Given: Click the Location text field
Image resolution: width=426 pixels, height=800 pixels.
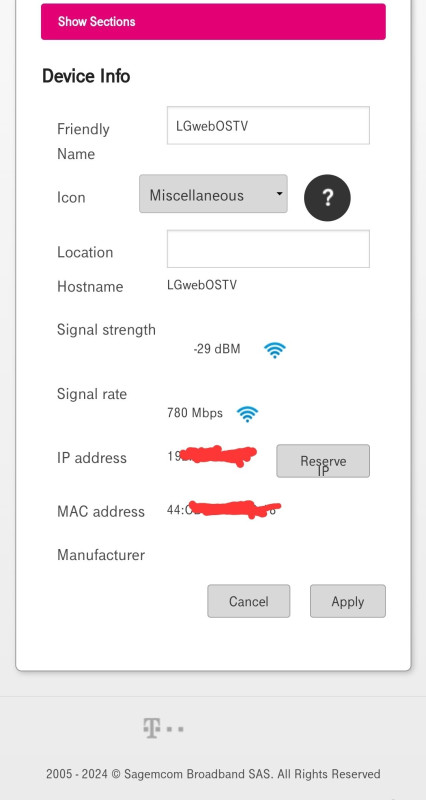Looking at the screenshot, I should (268, 249).
